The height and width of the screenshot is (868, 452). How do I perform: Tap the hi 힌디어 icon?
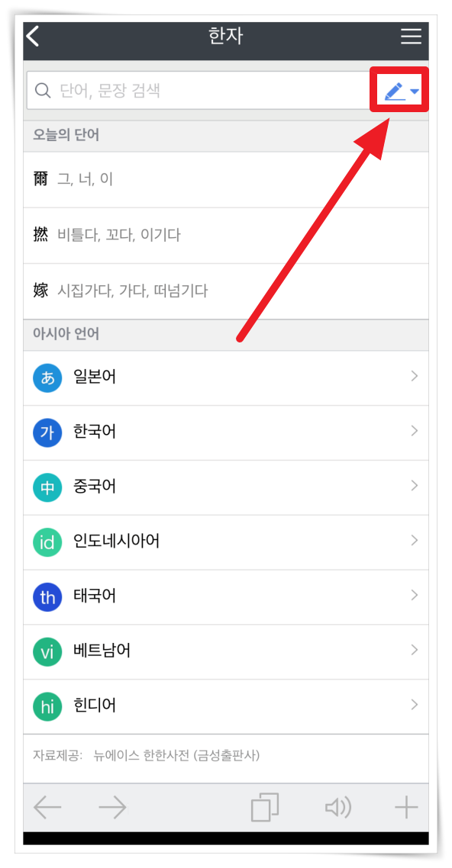pos(47,706)
